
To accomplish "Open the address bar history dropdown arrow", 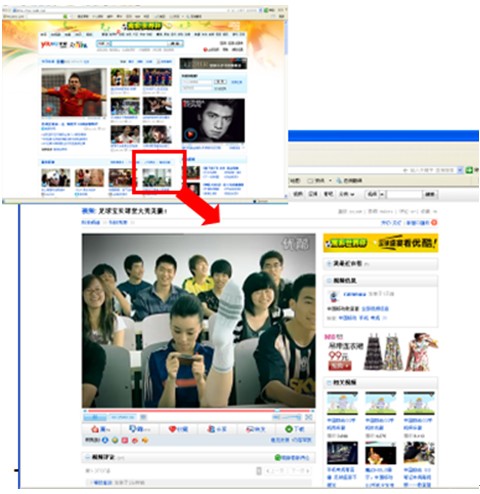I will pos(460,170).
